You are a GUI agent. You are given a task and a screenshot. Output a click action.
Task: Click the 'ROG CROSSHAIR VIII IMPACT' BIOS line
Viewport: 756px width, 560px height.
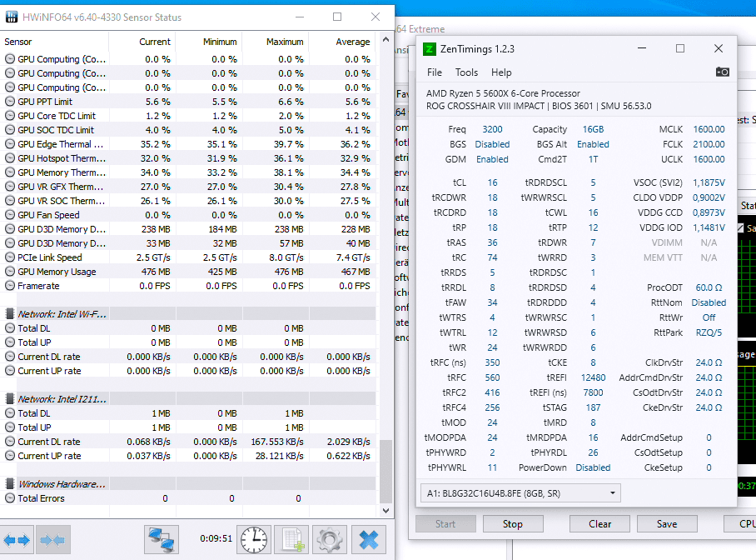[x=539, y=106]
